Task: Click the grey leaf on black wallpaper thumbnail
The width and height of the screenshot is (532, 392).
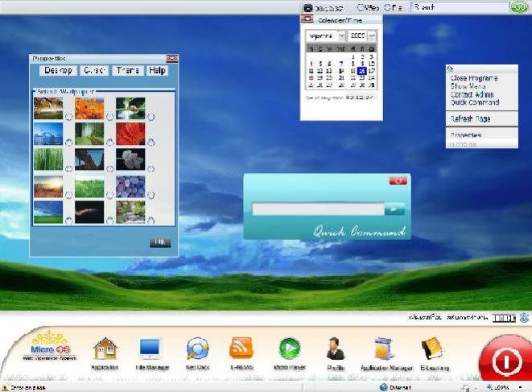Action: click(130, 159)
